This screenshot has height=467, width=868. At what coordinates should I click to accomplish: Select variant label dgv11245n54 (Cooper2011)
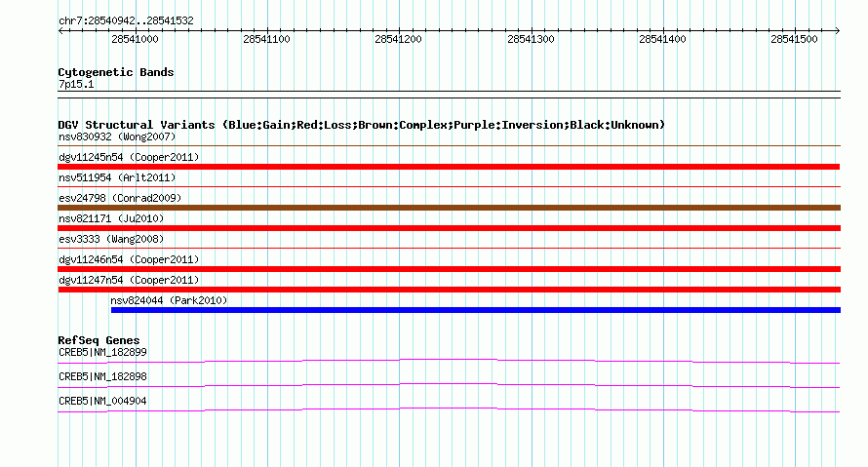[129, 157]
